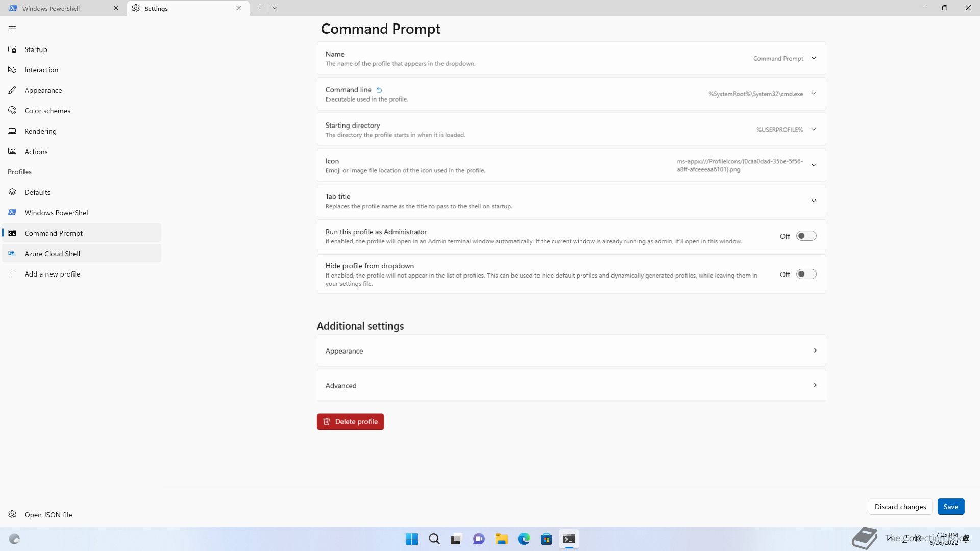Click Discard changes button

coord(900,507)
